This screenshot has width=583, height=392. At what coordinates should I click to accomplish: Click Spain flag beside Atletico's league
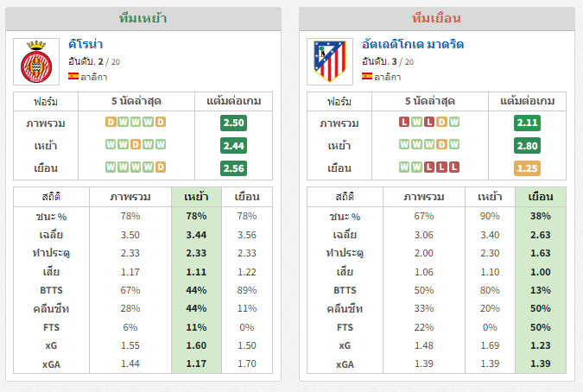pyautogui.click(x=367, y=76)
